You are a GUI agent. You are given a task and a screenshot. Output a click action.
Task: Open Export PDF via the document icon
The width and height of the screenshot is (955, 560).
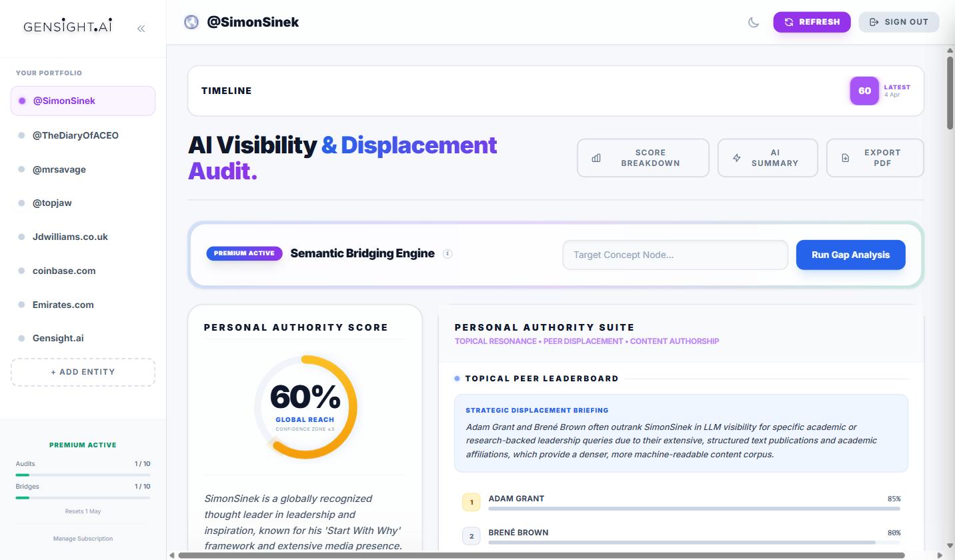click(x=844, y=157)
